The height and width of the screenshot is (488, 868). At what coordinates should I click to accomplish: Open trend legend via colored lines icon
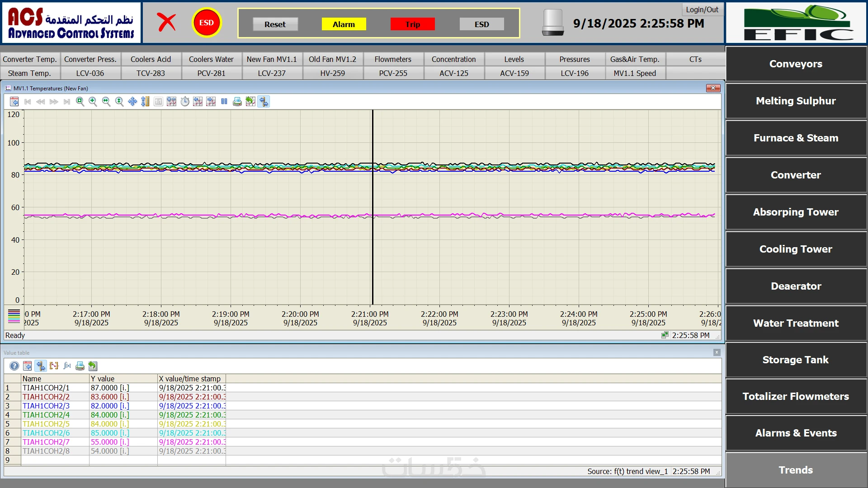pyautogui.click(x=14, y=316)
